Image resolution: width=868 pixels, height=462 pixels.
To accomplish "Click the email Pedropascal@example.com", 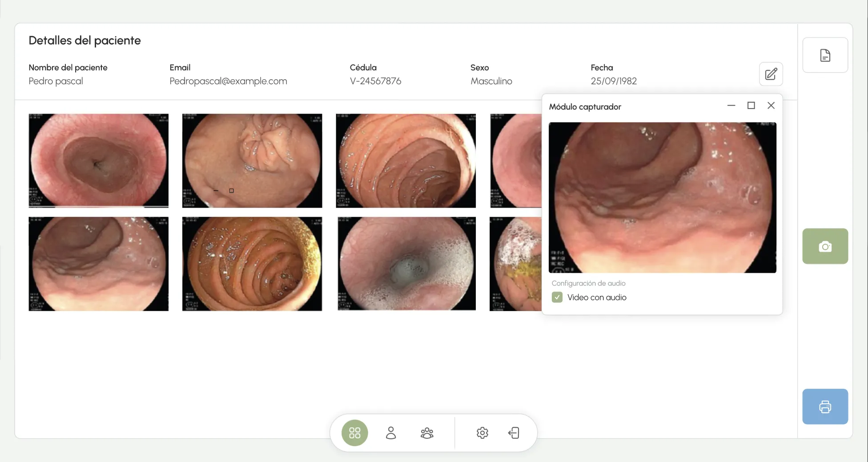I will (228, 81).
